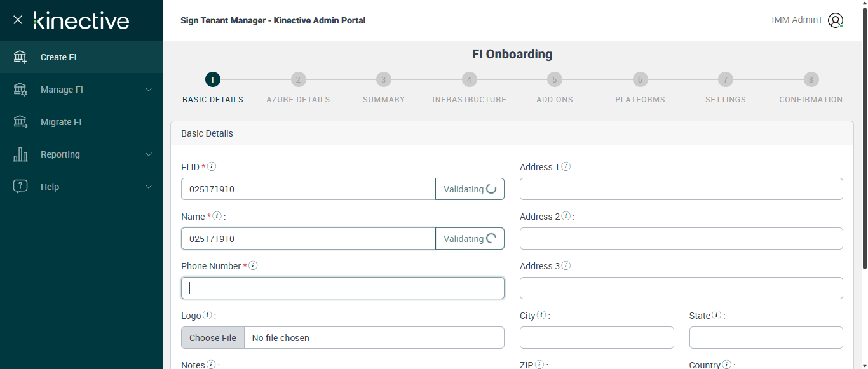Click the Address 1 info icon

click(x=566, y=167)
